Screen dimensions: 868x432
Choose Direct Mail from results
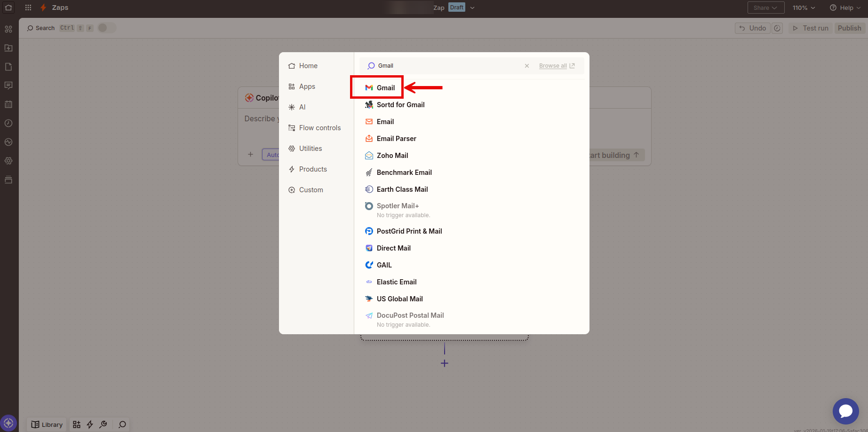coord(472,248)
